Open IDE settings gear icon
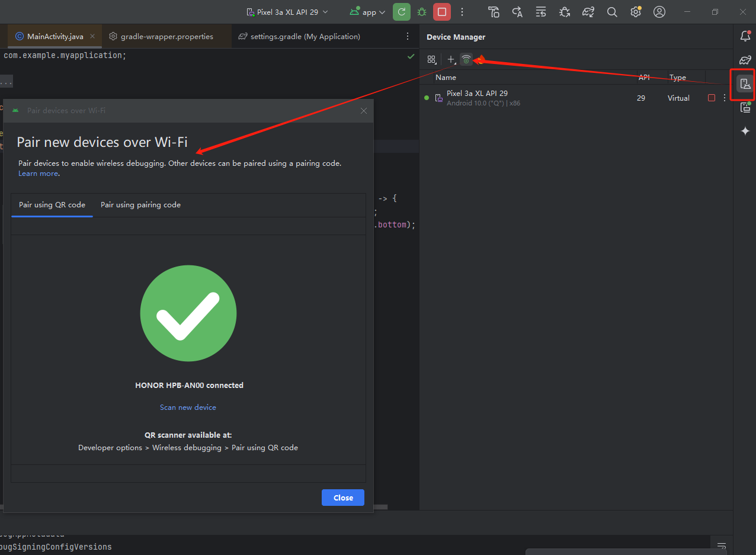Screen dimensions: 756x555 pyautogui.click(x=635, y=12)
